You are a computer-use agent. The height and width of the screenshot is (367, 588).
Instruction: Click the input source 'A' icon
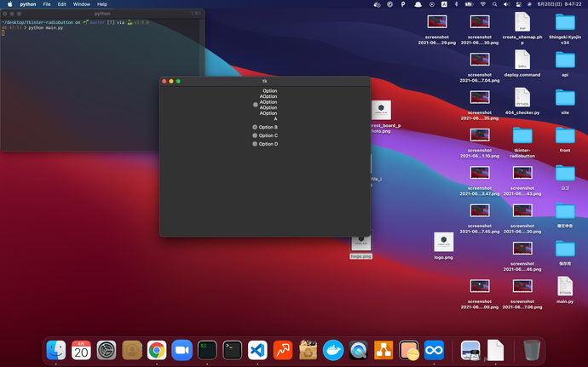[x=444, y=4]
